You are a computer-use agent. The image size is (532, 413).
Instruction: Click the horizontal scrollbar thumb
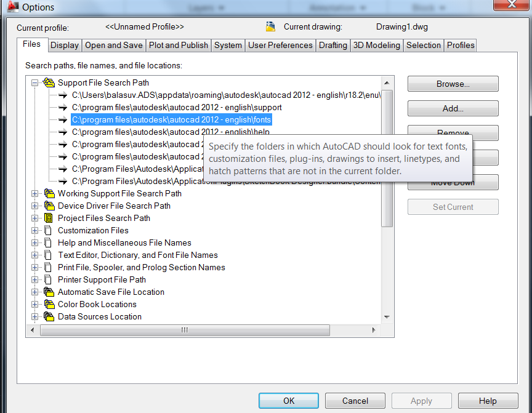pos(185,331)
